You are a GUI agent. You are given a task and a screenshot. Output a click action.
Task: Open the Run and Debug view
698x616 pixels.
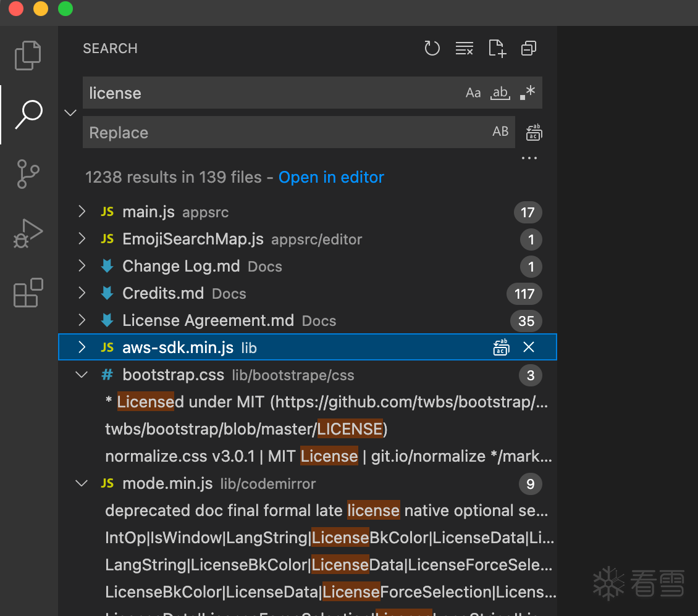[28, 233]
